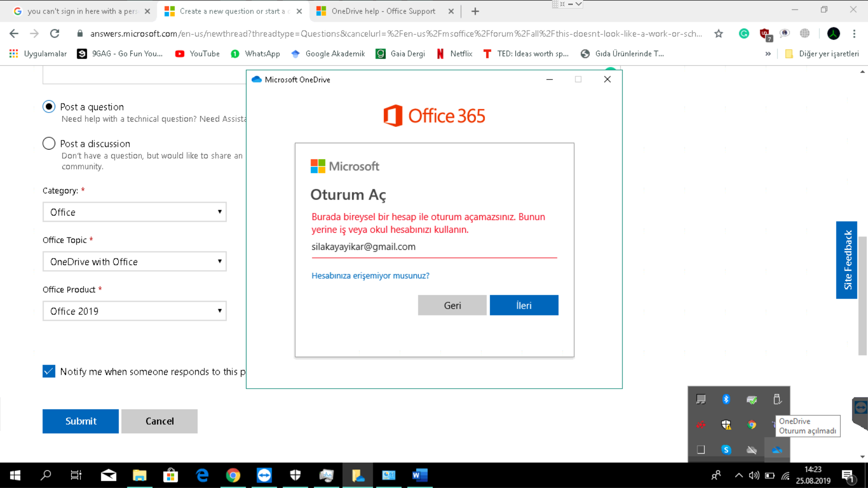Open the WhatsApp bookmark

(255, 54)
